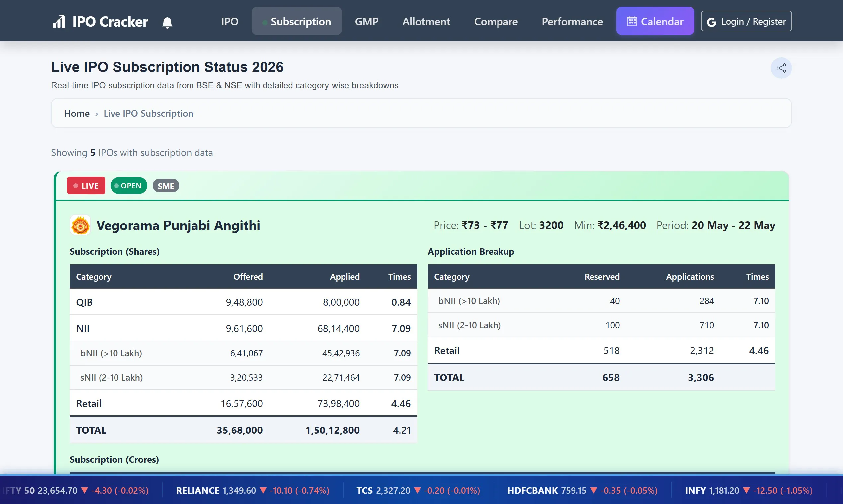Click the Subscription (Shares) heading
Viewport: 843px width, 504px height.
(x=115, y=252)
